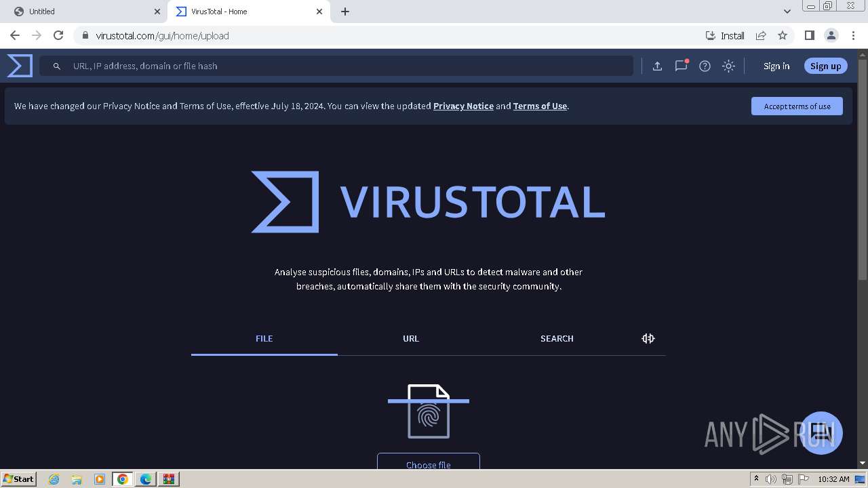Open the floating chat widget button
This screenshot has height=488, width=868.
[x=821, y=432]
